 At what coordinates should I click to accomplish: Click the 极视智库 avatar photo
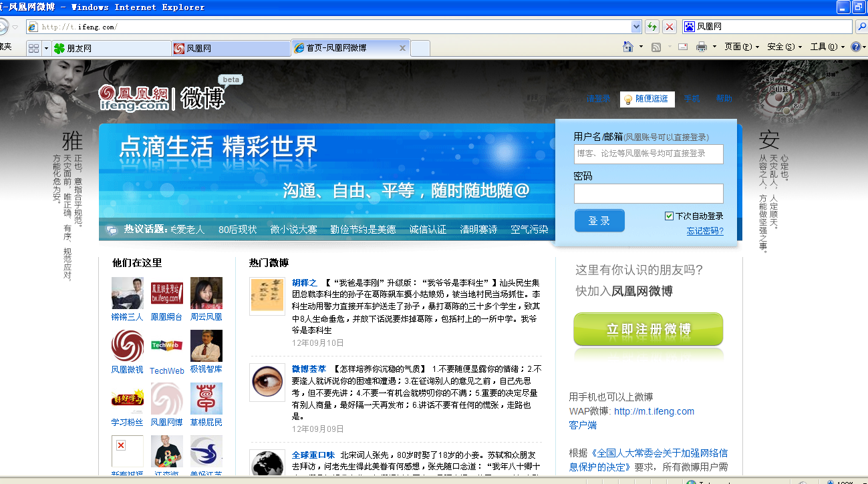206,346
